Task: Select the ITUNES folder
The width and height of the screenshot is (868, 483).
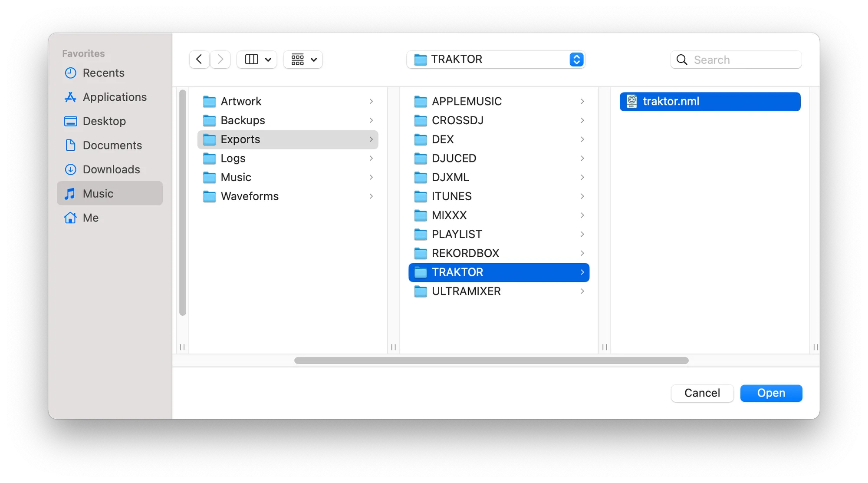Action: (451, 196)
